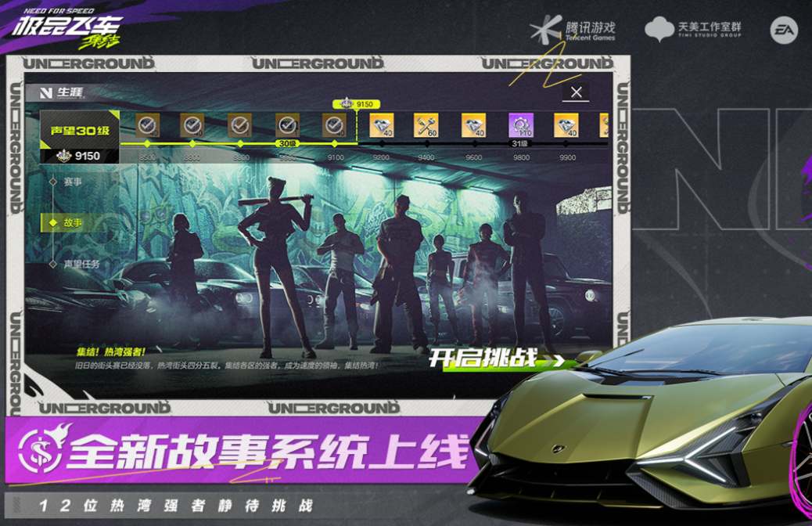Click the diamond reward at 9600 reputation

(473, 125)
